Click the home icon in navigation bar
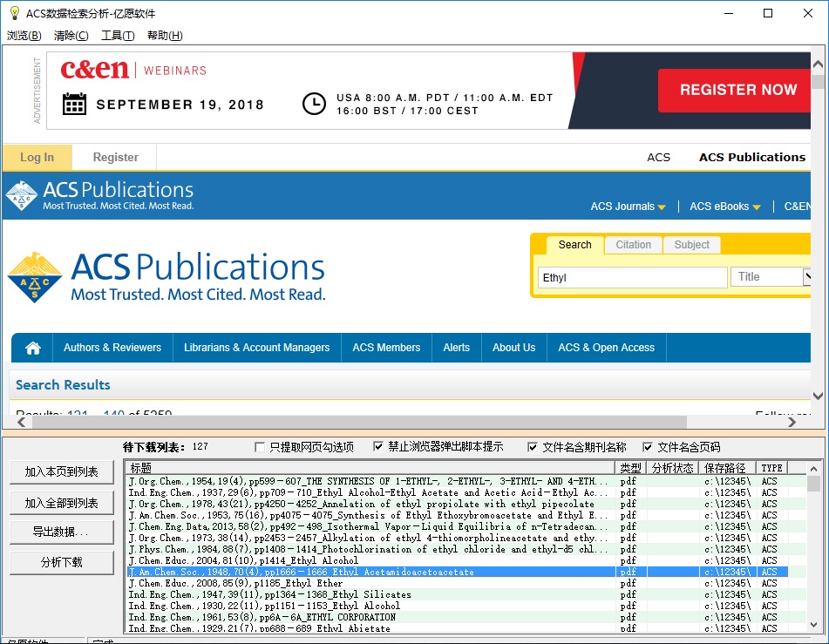Screen dimensions: 829x644 (x=33, y=348)
